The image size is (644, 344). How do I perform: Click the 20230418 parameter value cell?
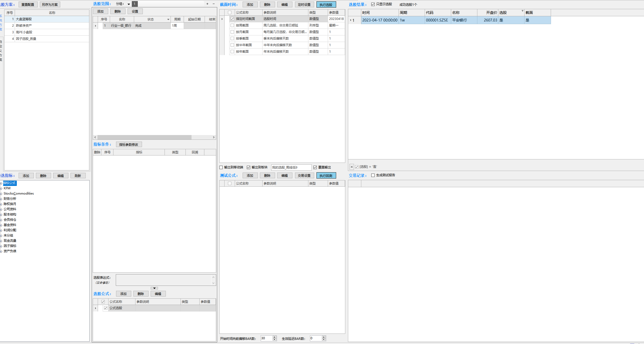click(x=336, y=19)
